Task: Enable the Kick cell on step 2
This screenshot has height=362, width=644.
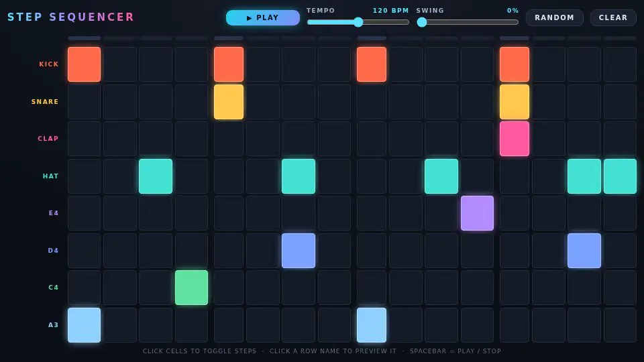Action: (120, 64)
